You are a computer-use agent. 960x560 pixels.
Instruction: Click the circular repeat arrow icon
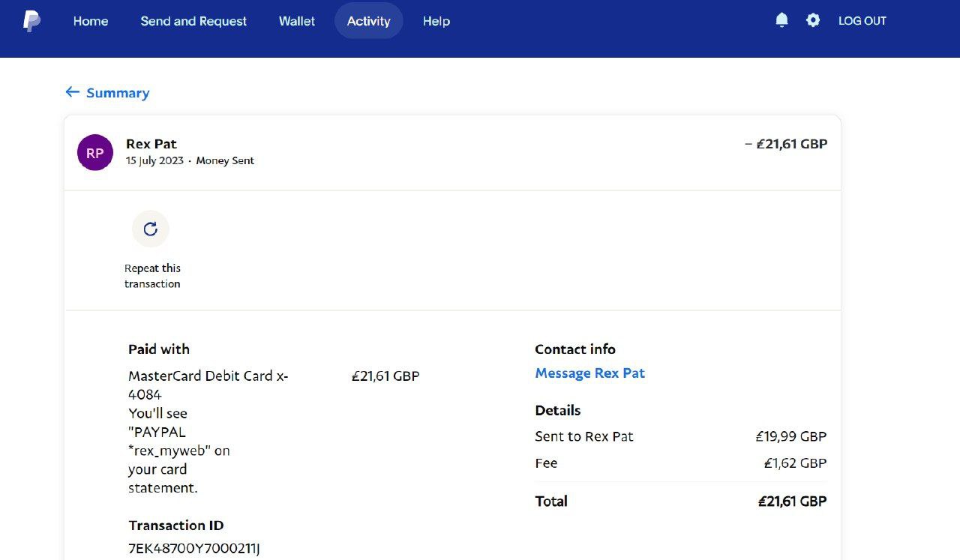click(151, 229)
